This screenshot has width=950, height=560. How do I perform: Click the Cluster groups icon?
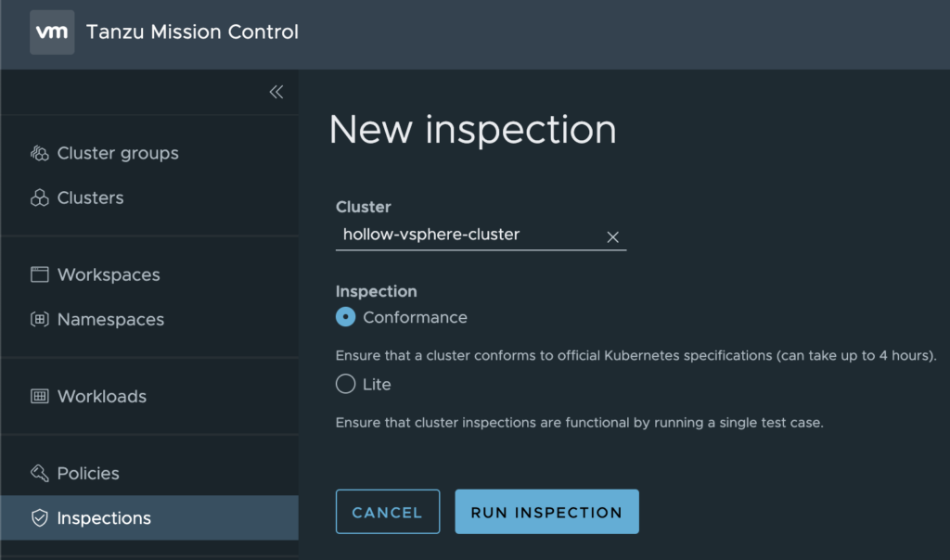coord(40,154)
